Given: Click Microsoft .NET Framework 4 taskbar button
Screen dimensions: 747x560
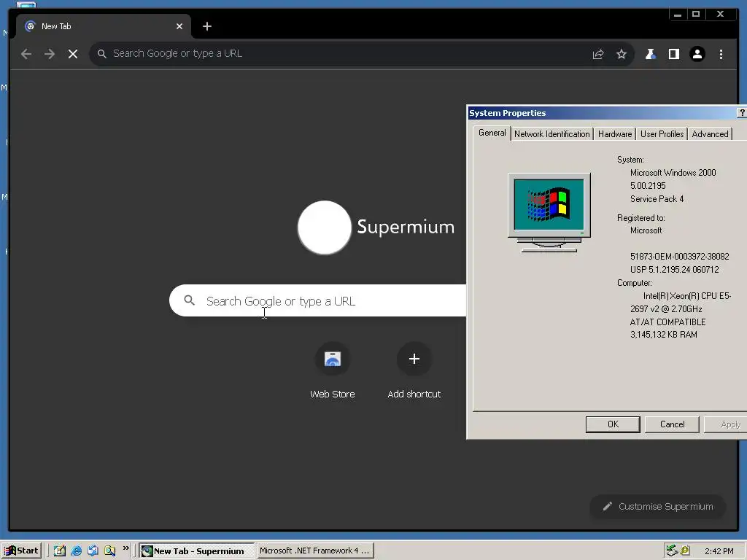Looking at the screenshot, I should pos(315,551).
